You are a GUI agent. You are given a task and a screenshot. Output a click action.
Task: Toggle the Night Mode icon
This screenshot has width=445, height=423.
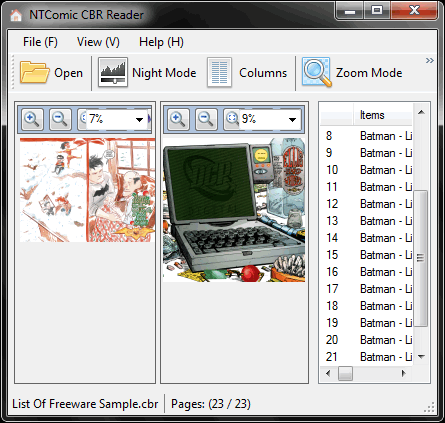[x=113, y=72]
